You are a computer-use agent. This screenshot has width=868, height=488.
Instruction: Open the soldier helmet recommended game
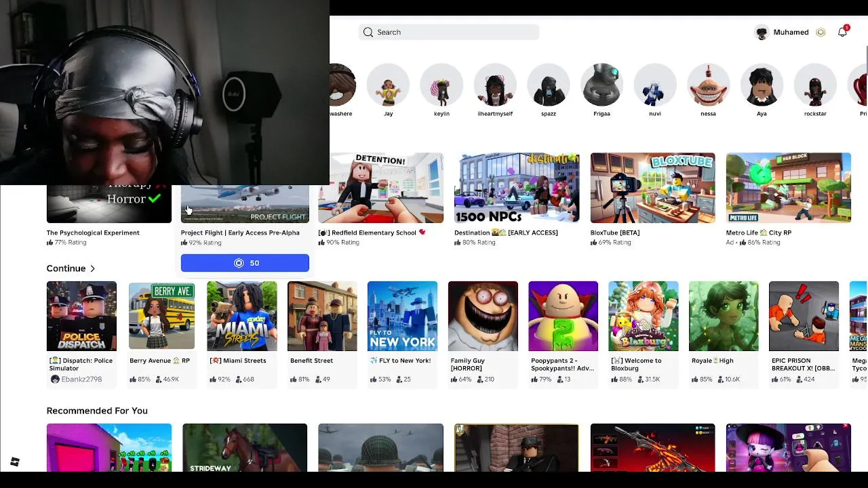[x=380, y=447]
